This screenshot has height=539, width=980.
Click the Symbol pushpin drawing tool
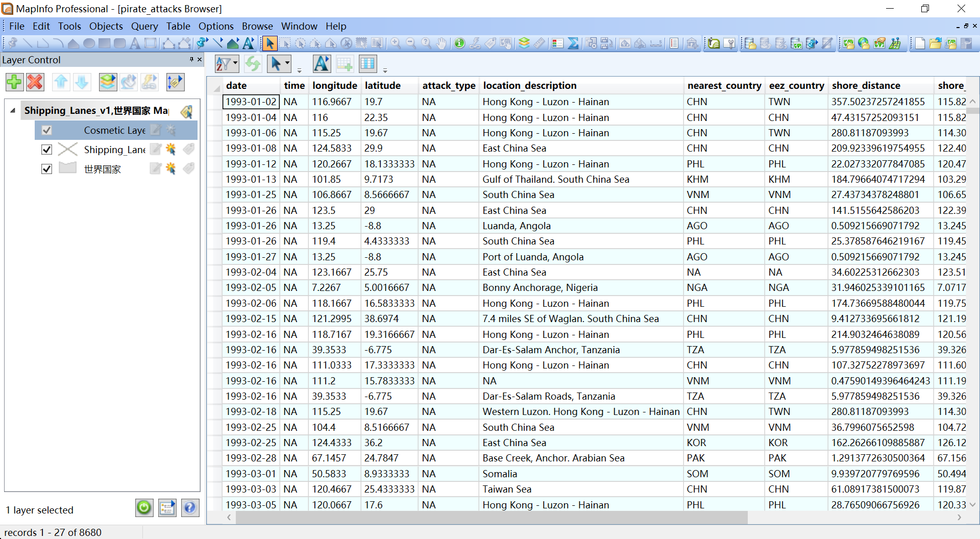[12, 43]
